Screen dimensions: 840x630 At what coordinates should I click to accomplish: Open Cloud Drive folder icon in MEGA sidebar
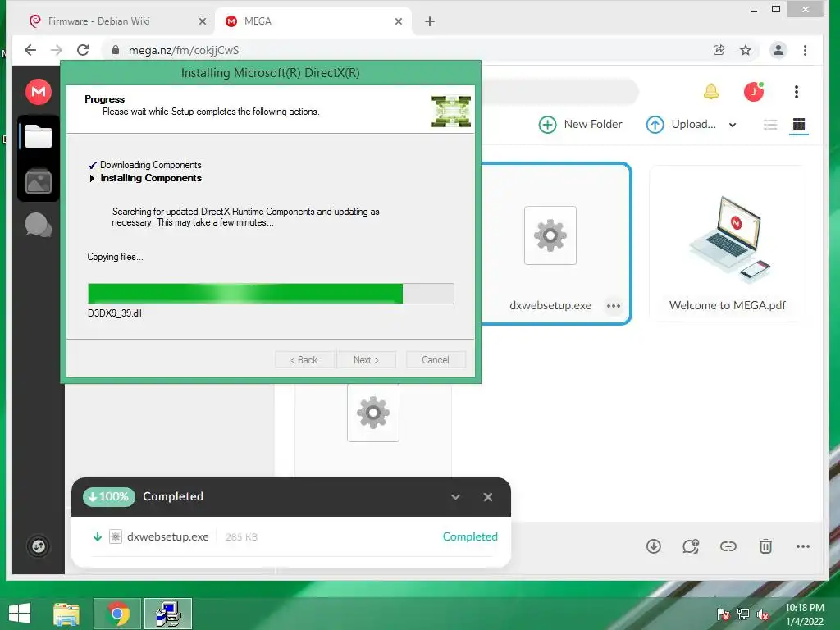39,136
